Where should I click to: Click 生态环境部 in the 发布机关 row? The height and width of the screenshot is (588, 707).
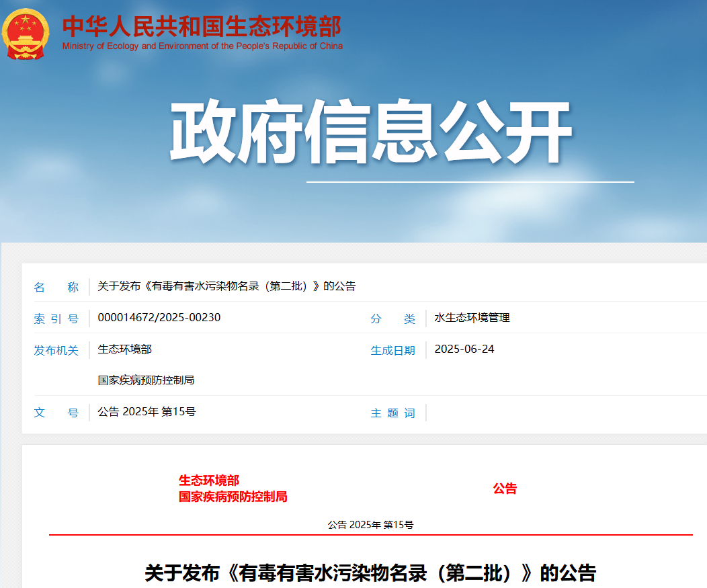pos(124,349)
